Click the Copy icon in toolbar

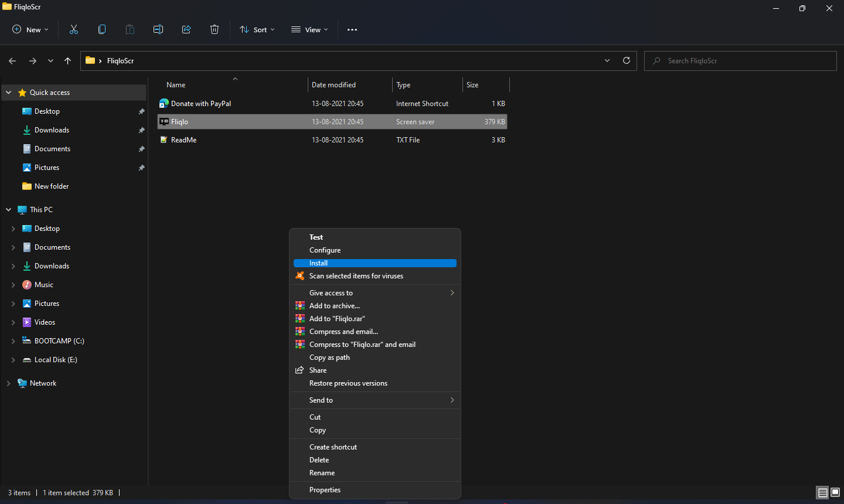tap(102, 29)
